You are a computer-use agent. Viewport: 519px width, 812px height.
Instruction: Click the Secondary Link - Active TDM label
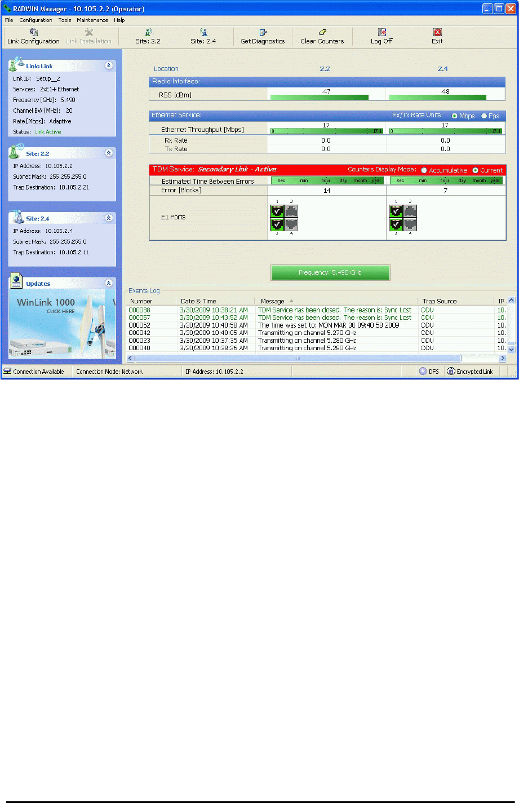(237, 169)
